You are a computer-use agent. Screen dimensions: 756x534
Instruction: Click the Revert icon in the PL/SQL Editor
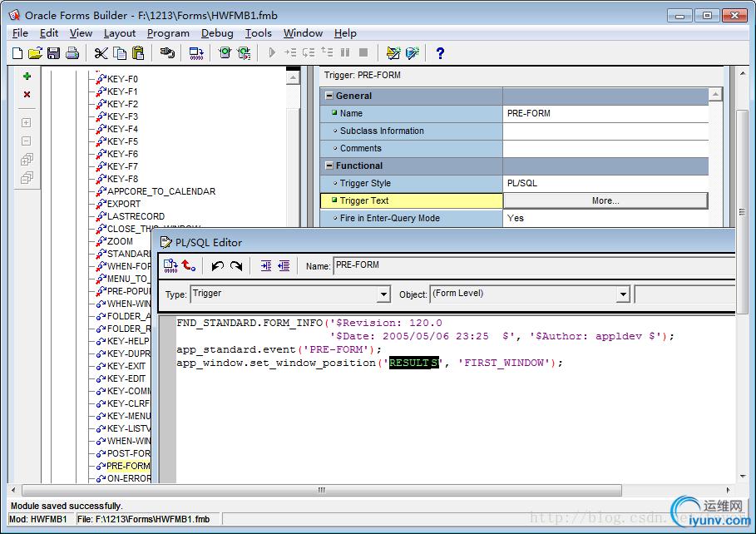click(x=189, y=266)
